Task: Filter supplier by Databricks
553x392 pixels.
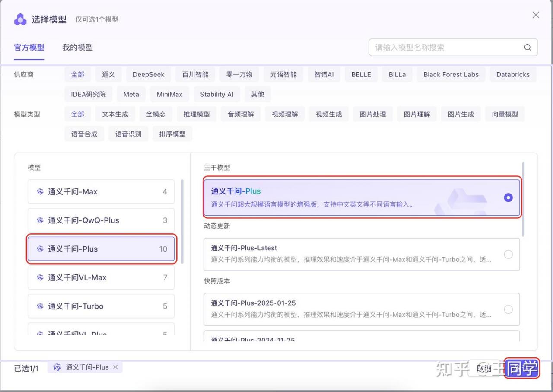Action: [513, 74]
